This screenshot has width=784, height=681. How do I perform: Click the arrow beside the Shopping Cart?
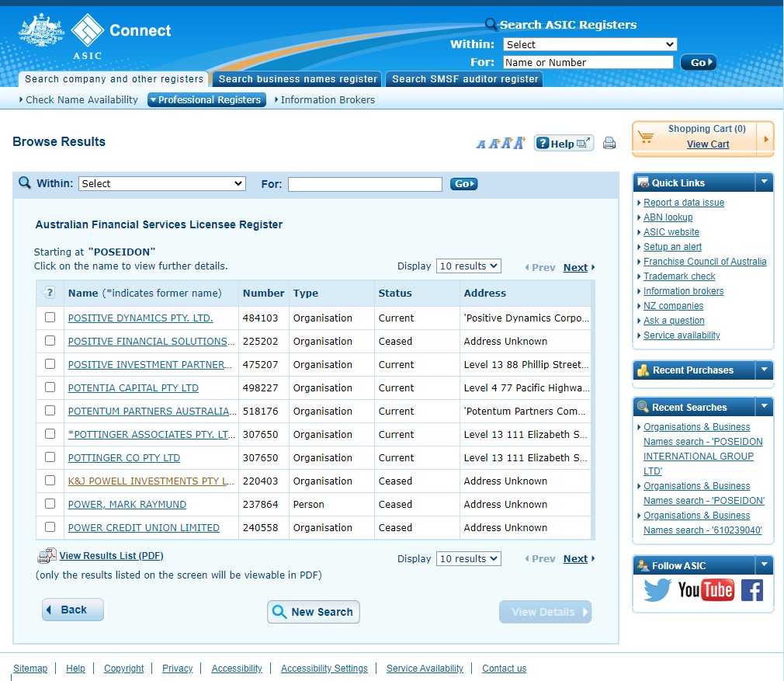765,139
